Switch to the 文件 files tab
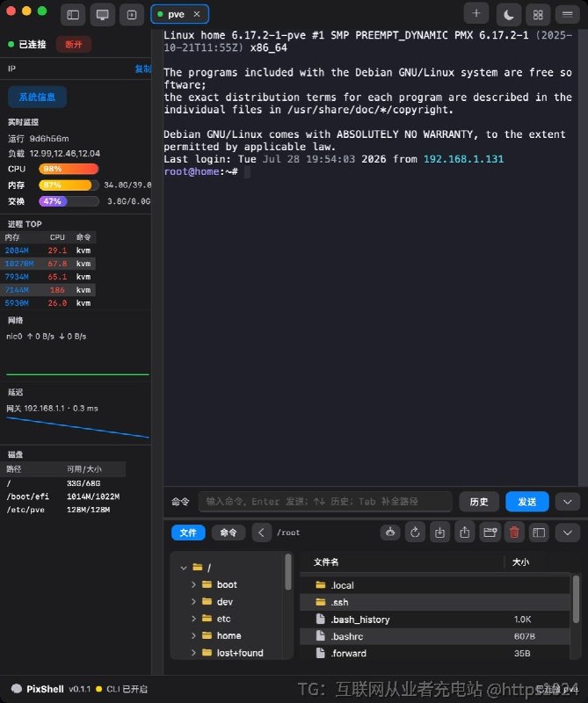Image resolution: width=588 pixels, height=703 pixels. click(188, 533)
